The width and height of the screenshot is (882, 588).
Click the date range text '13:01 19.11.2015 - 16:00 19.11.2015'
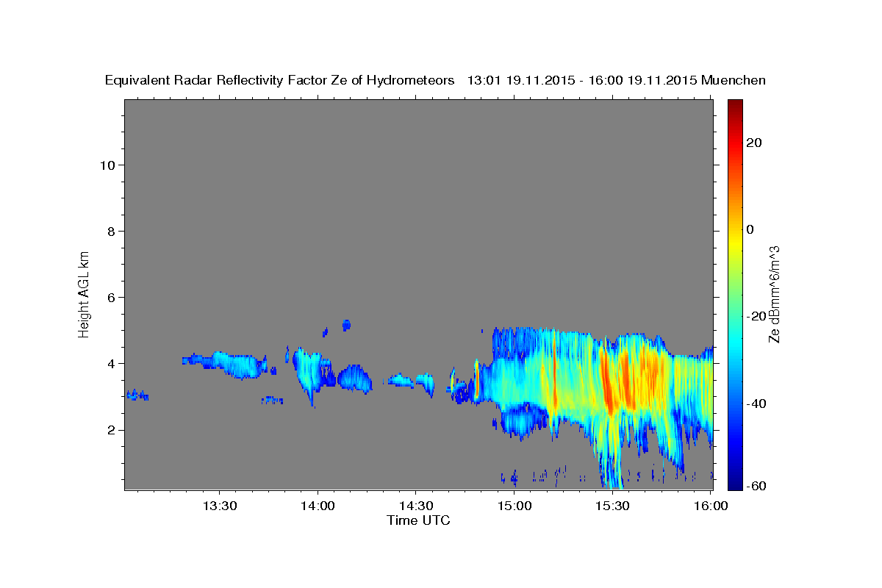(582, 80)
